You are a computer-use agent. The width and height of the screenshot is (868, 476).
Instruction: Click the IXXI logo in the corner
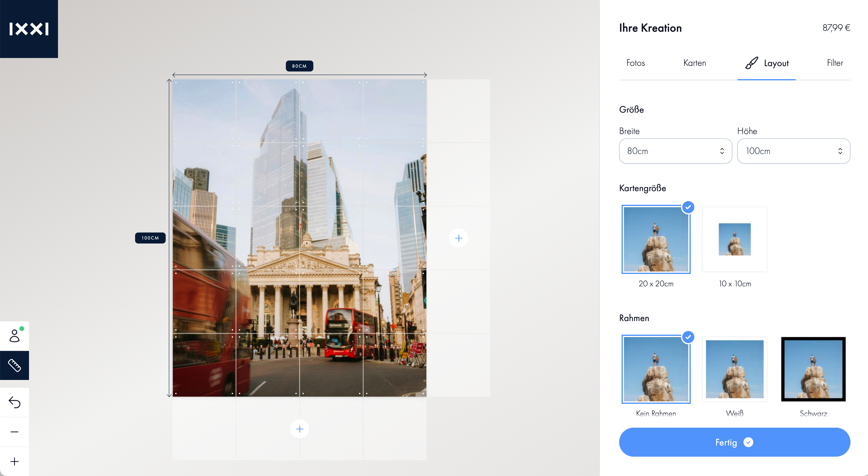(x=29, y=29)
